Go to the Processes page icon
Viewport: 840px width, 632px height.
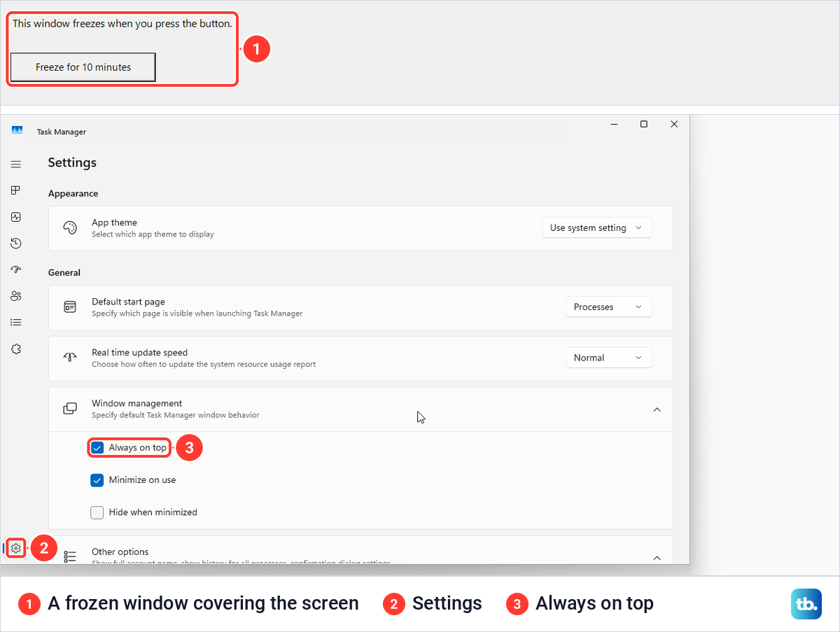16,190
